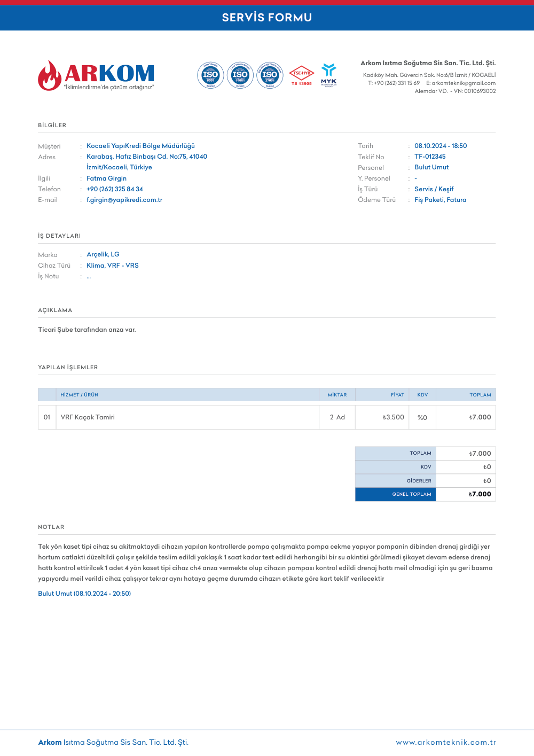Click the YAPILAN İŞLEMLER section heading
Screen dimensions: 534x756
68,368
